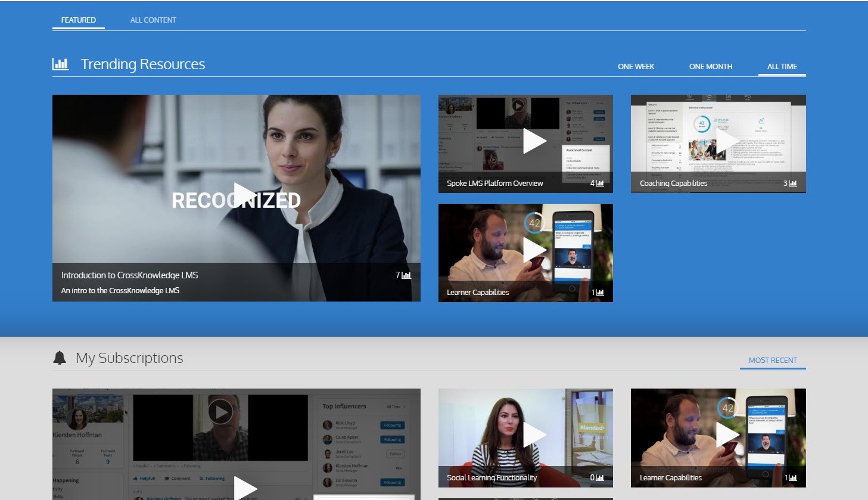Select the Featured tab

[78, 20]
